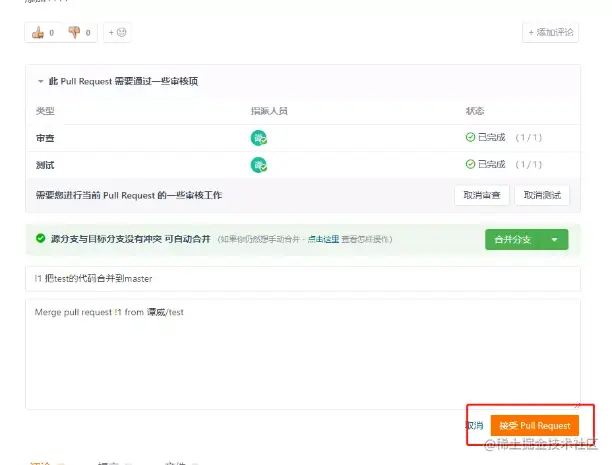Click the thumbs up reaction icon
Viewport: 612px width, 465px height.
pyautogui.click(x=38, y=32)
